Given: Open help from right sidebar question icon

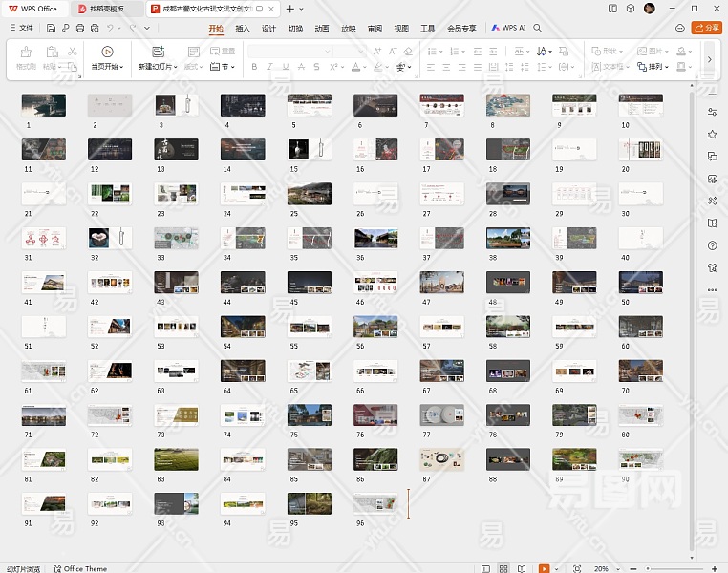Looking at the screenshot, I should [x=712, y=245].
